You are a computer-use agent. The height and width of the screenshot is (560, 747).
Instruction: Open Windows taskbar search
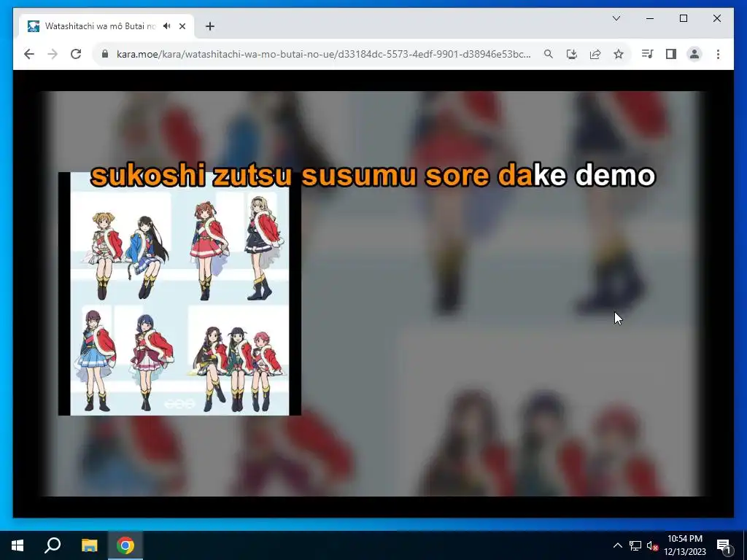[53, 545]
